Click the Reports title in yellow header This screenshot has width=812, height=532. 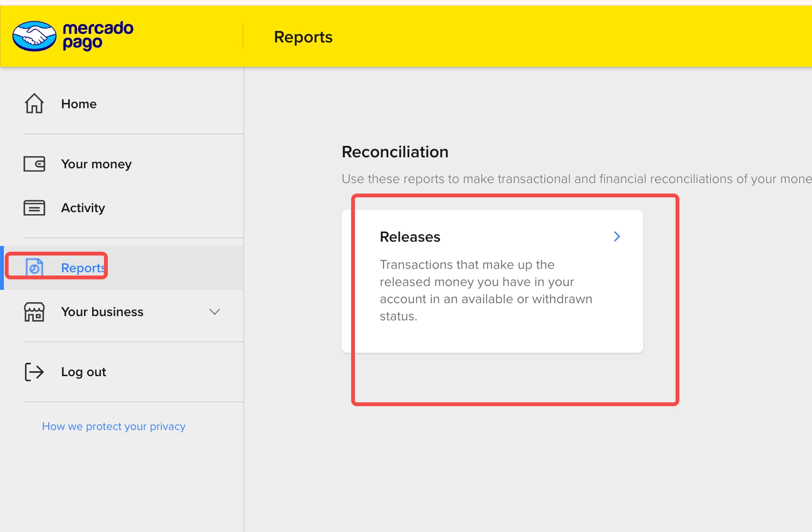coord(303,37)
